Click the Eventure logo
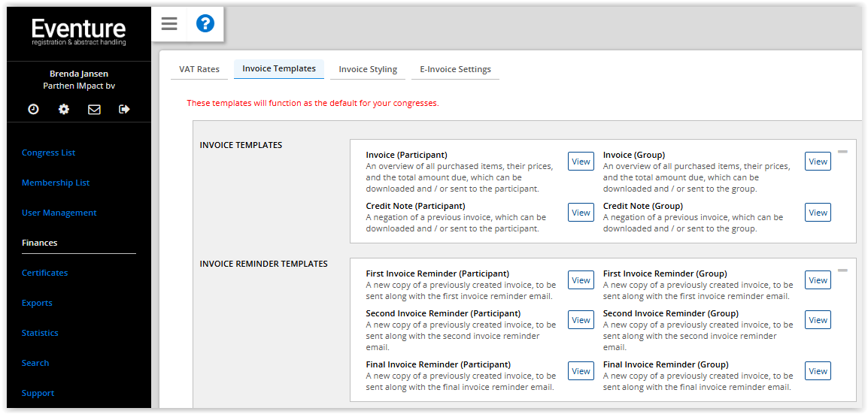The width and height of the screenshot is (868, 414). (x=79, y=32)
